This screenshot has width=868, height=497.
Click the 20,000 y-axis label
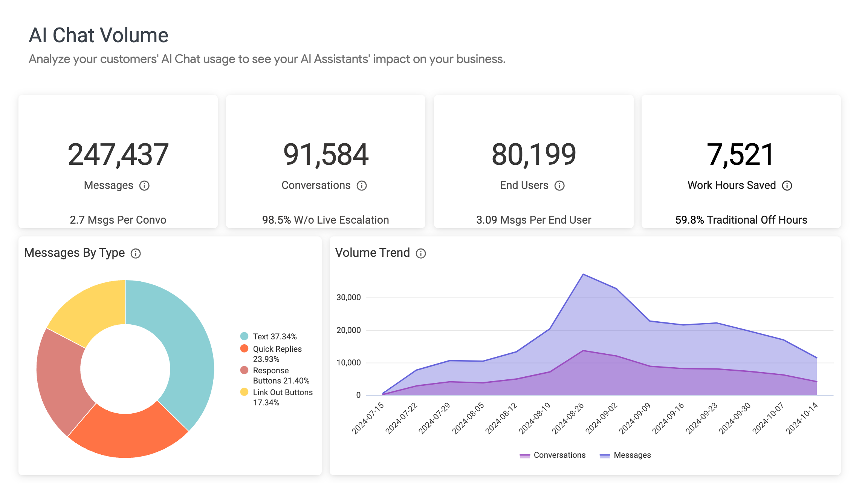[348, 330]
